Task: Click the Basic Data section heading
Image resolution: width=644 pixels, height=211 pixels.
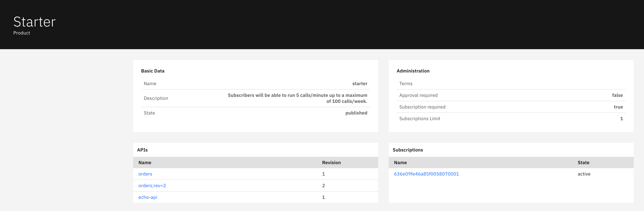Action: coord(152,71)
